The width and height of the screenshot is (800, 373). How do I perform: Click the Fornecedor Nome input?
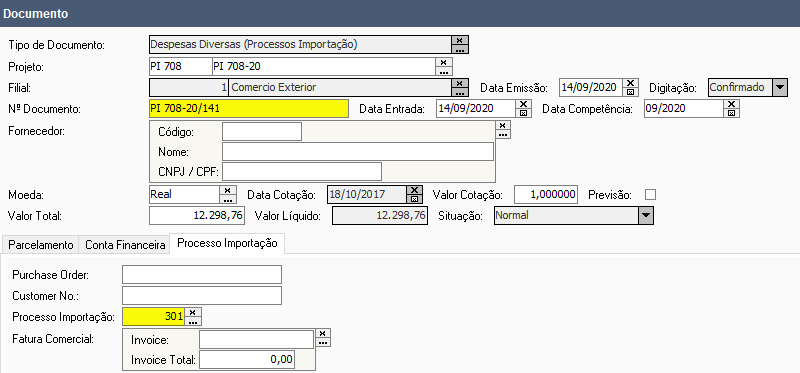click(x=358, y=152)
